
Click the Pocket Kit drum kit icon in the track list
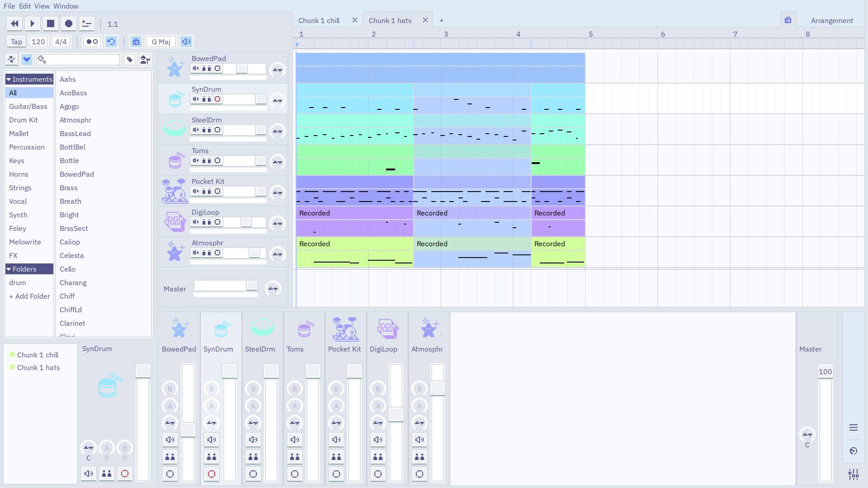pos(175,191)
